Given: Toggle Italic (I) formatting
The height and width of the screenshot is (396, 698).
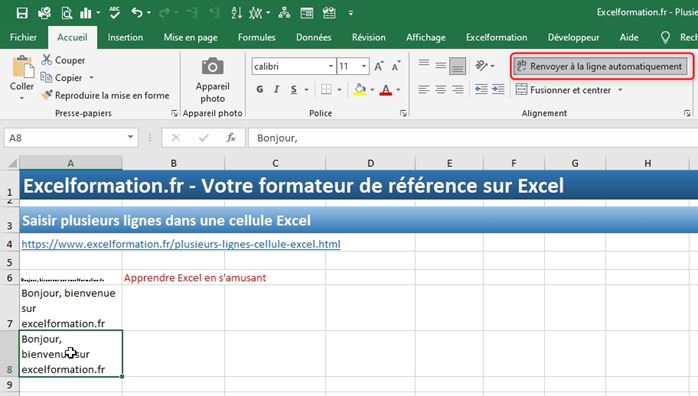Looking at the screenshot, I should pos(276,89).
